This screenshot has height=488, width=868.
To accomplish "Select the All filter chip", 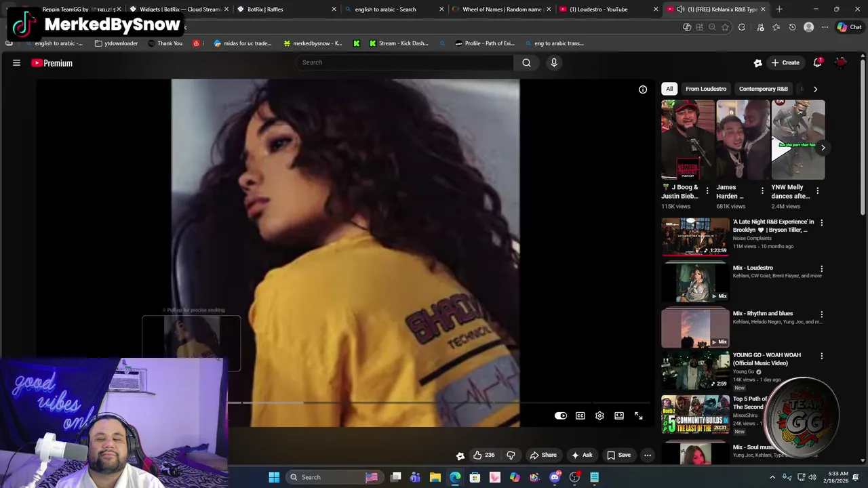I will [669, 89].
